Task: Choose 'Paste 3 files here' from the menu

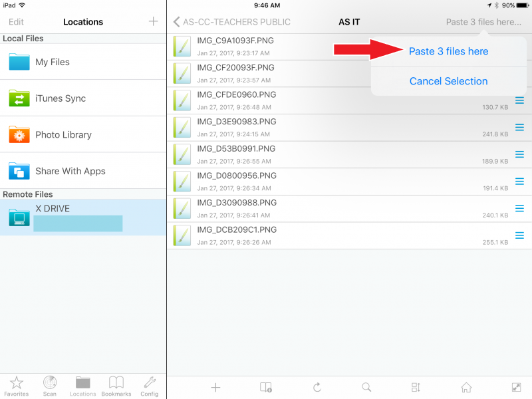Action: 450,51
